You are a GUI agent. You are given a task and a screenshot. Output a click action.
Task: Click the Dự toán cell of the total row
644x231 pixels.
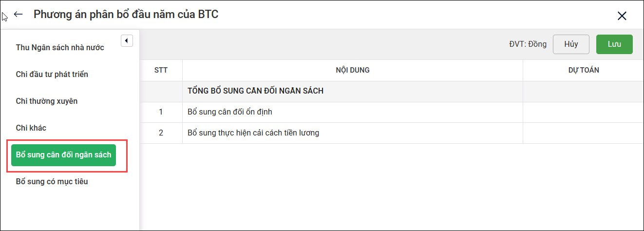[x=583, y=91]
